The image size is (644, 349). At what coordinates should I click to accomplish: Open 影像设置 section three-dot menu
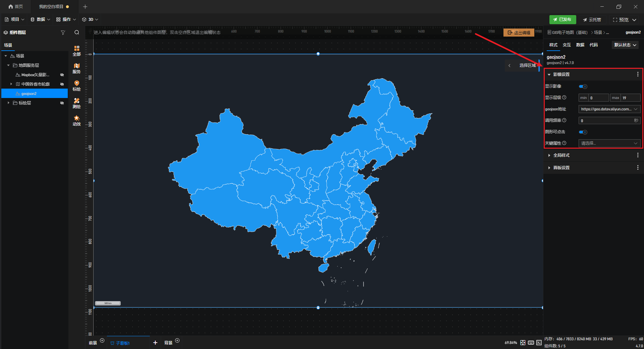click(x=638, y=74)
